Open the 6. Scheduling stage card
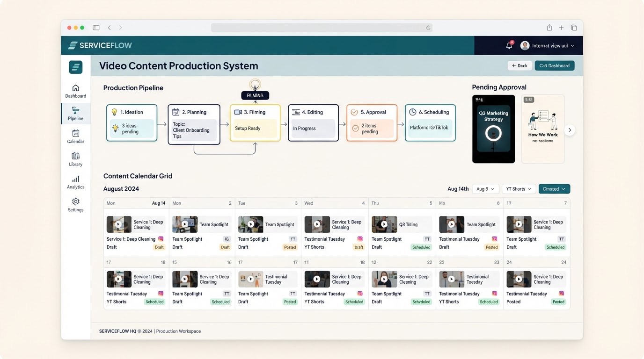This screenshot has height=359, width=644. pos(430,123)
